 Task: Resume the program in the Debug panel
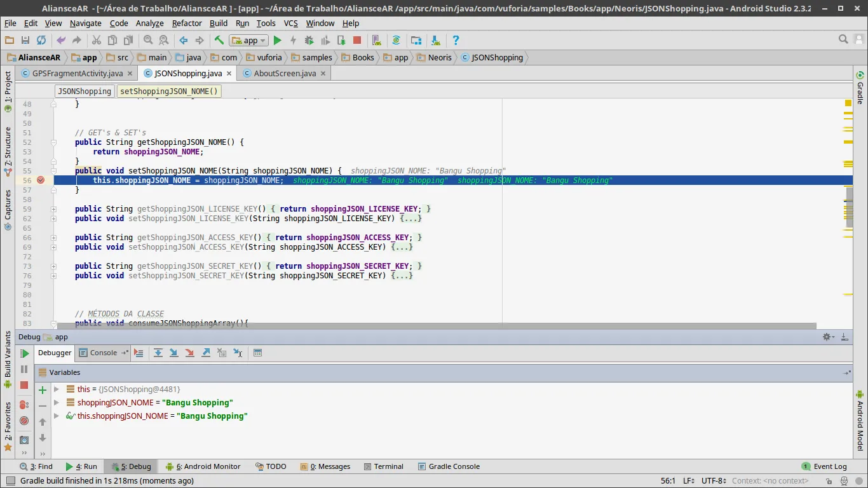click(24, 353)
